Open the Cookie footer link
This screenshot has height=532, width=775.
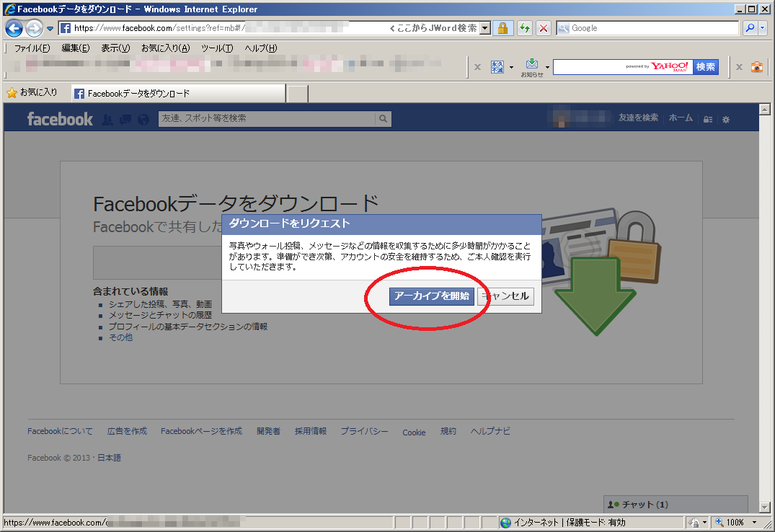(414, 432)
